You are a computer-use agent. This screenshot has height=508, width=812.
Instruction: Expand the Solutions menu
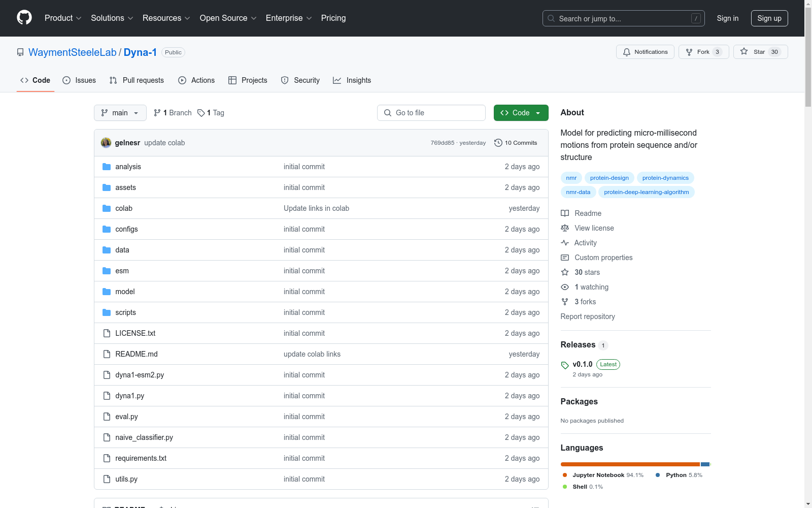pos(112,18)
